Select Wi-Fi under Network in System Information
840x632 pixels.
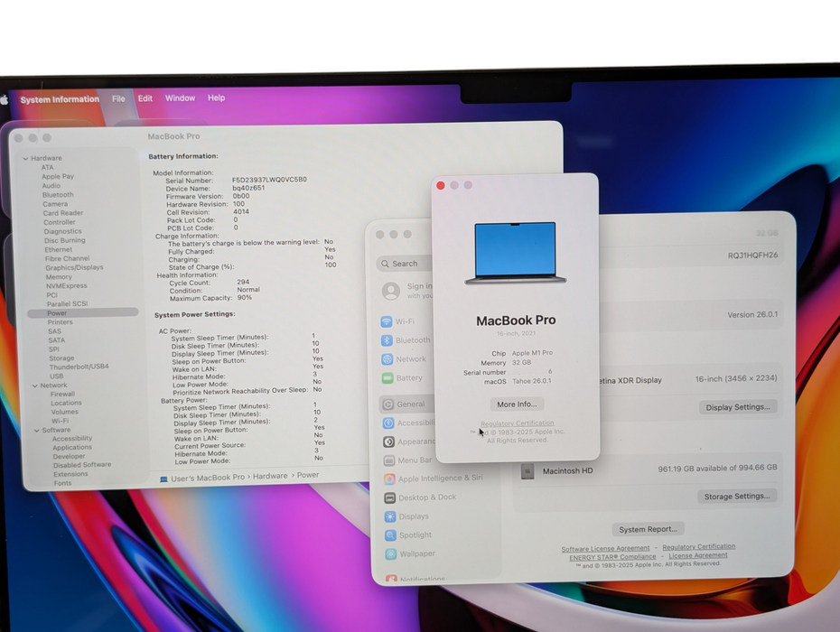tap(60, 421)
